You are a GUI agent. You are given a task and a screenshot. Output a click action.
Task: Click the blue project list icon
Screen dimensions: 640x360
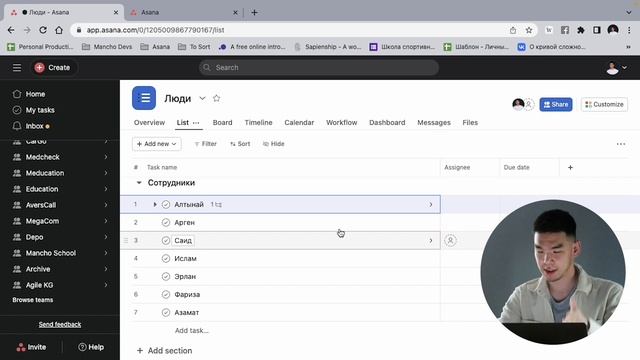(x=144, y=98)
